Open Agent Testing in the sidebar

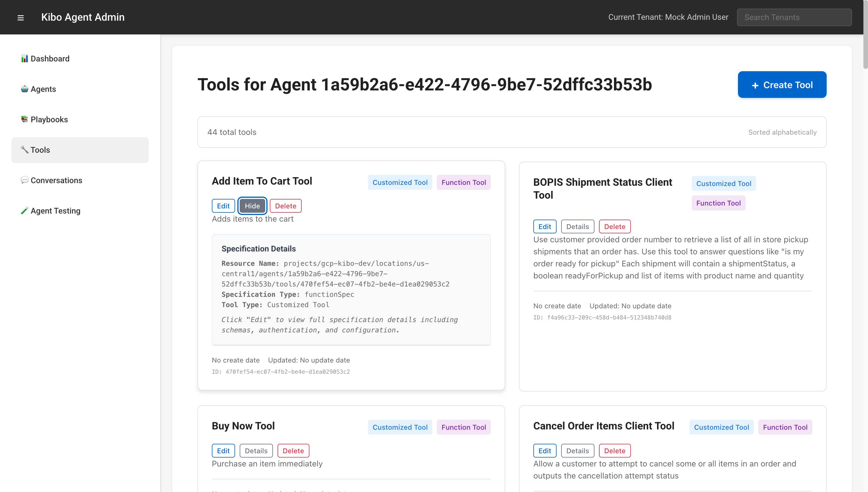[x=80, y=211]
